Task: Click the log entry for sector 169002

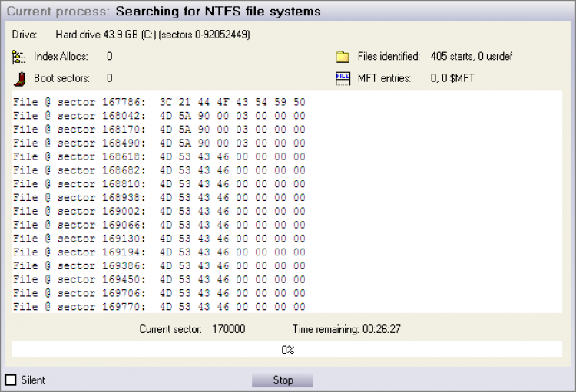Action: point(159,211)
